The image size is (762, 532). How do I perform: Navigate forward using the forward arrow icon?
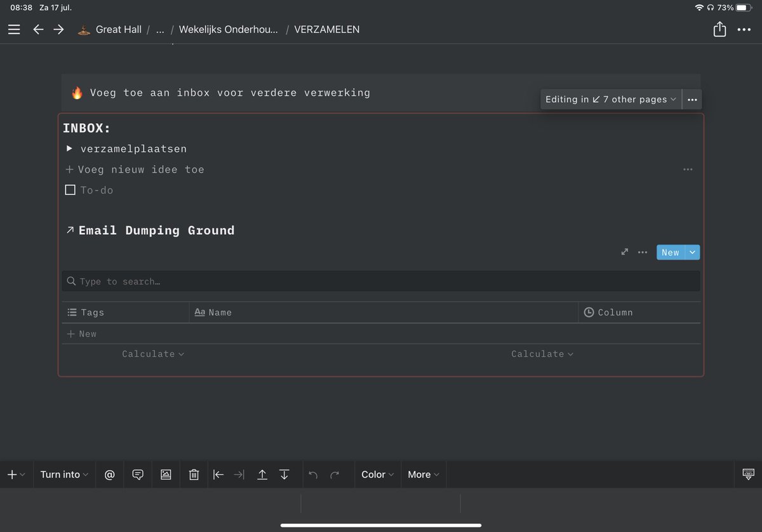pyautogui.click(x=58, y=29)
